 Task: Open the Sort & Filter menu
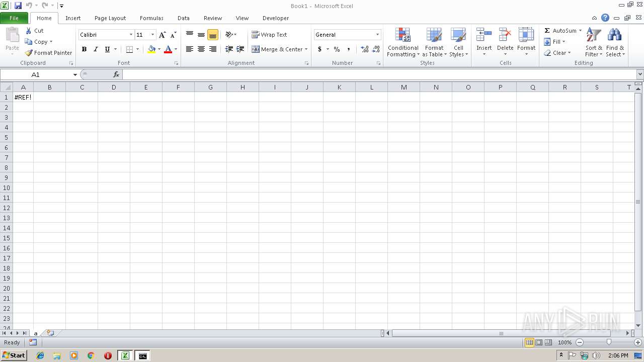pos(594,42)
